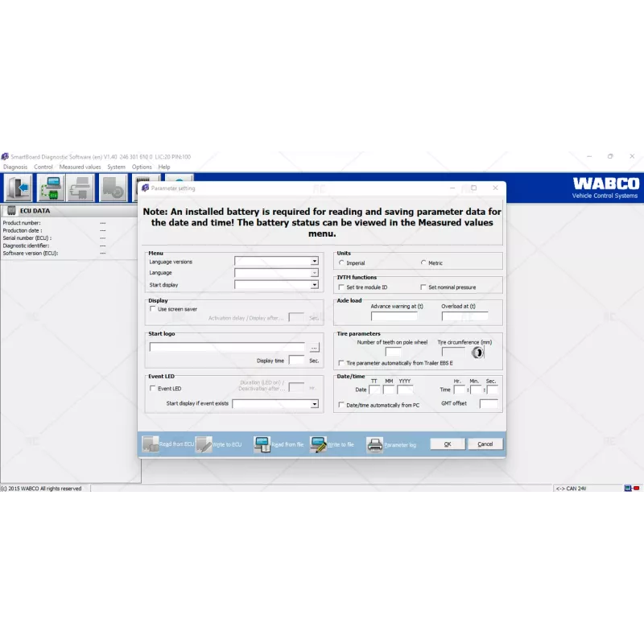Image resolution: width=644 pixels, height=644 pixels.
Task: Select the Metric radio button
Action: 424,262
